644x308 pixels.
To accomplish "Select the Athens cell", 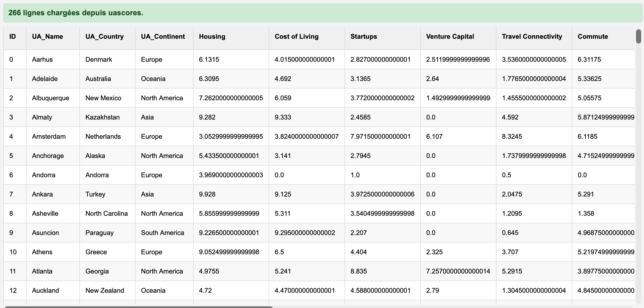I will pos(53,252).
